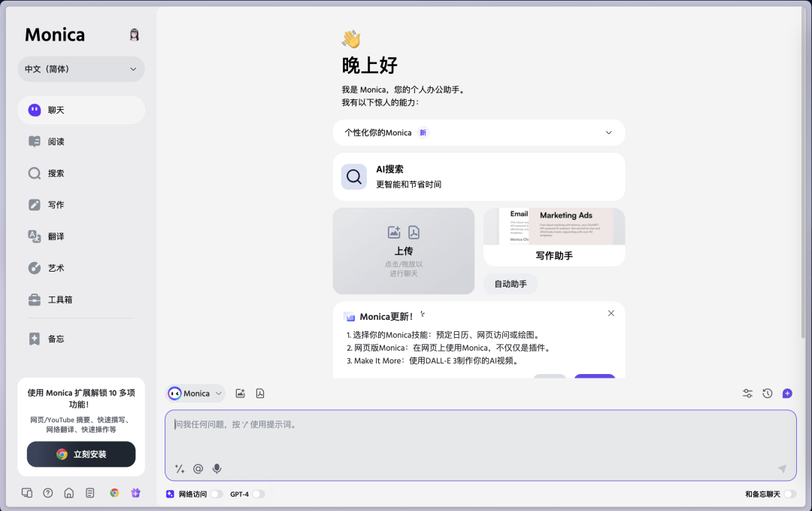Click the multi-device icon in bottom bar
Viewport: 812px width, 511px height.
click(x=27, y=493)
